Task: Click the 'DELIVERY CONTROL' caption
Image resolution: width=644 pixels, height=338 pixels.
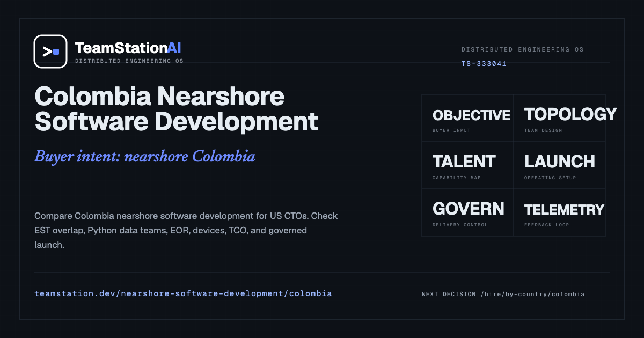Action: tap(460, 225)
